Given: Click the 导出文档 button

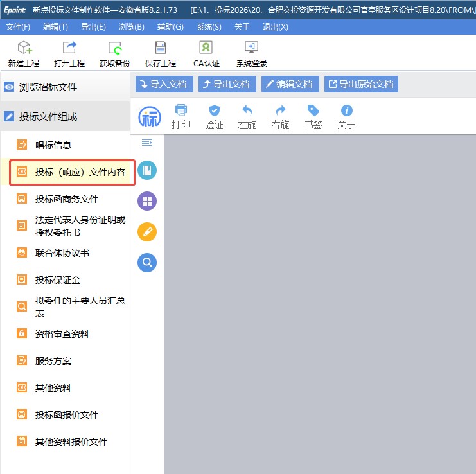Looking at the screenshot, I should coord(227,84).
